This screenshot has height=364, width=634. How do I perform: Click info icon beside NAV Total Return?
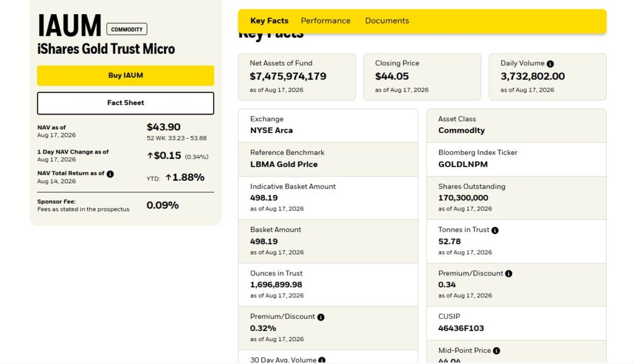point(110,174)
